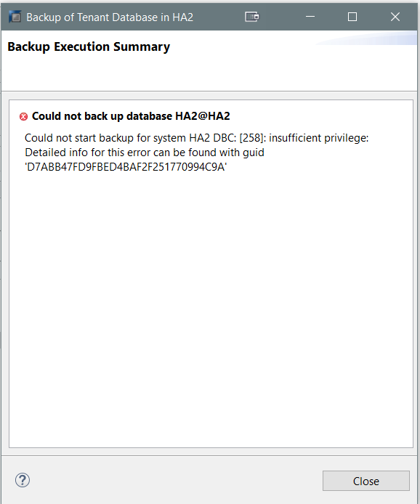Click the window title 'Backup of Tenant Database in HA2'
Viewport: 420px width, 504px height.
pyautogui.click(x=110, y=17)
